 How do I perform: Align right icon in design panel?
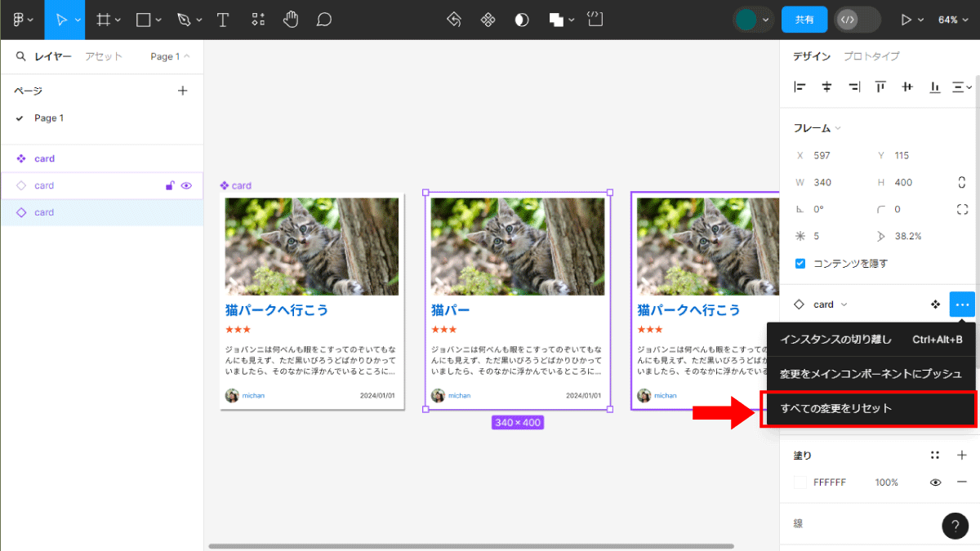click(853, 87)
